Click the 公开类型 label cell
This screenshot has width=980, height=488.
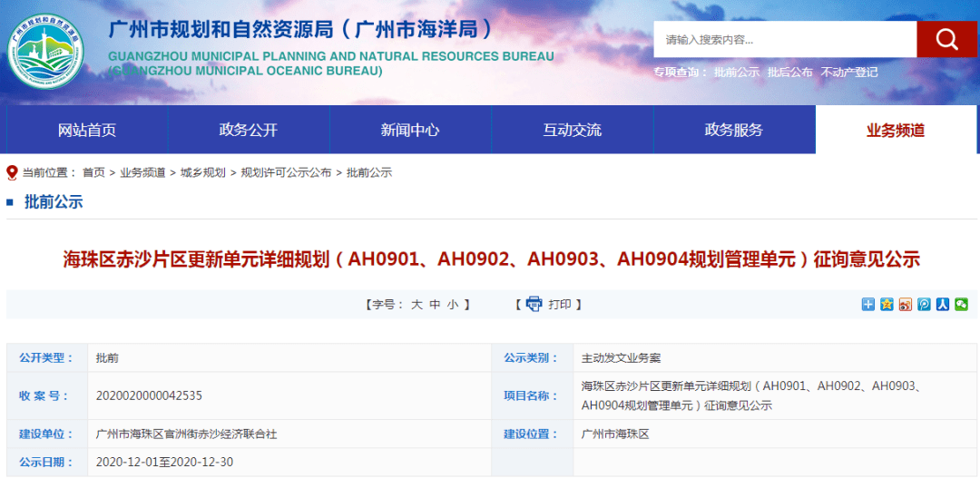(47, 358)
